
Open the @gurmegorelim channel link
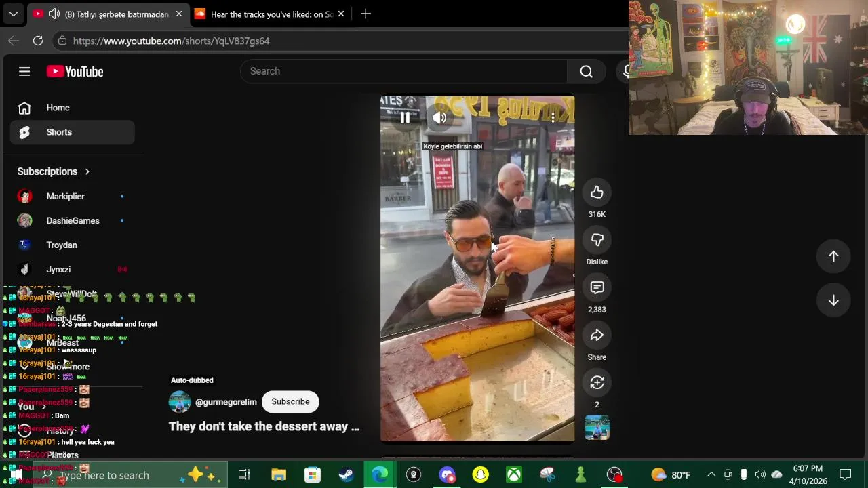pyautogui.click(x=226, y=402)
